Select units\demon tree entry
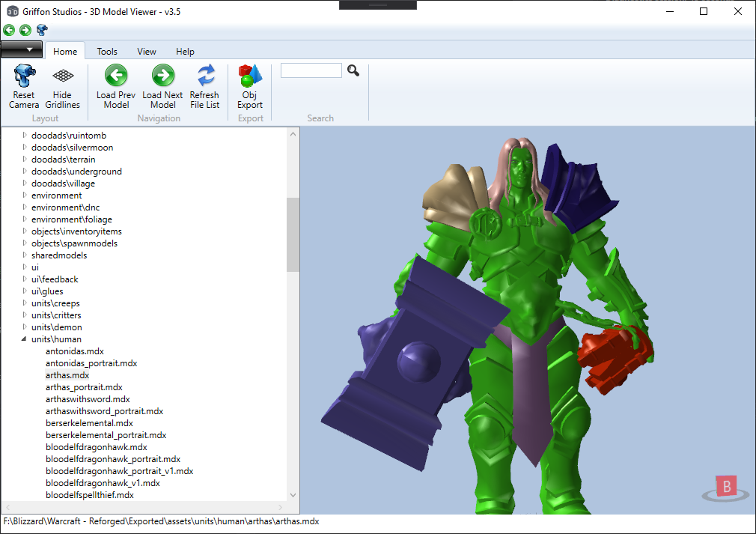The height and width of the screenshot is (534, 756). pos(57,327)
